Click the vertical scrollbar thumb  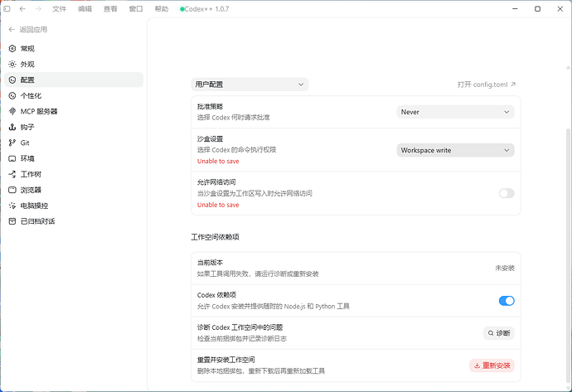point(568,256)
